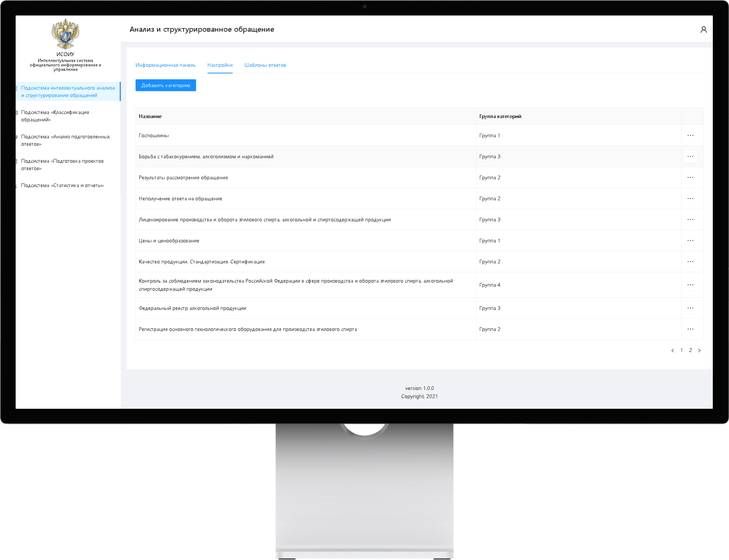Image resolution: width=729 pixels, height=560 pixels.
Task: Open actions menu for Регистрация основного оборудования row
Action: coord(690,329)
